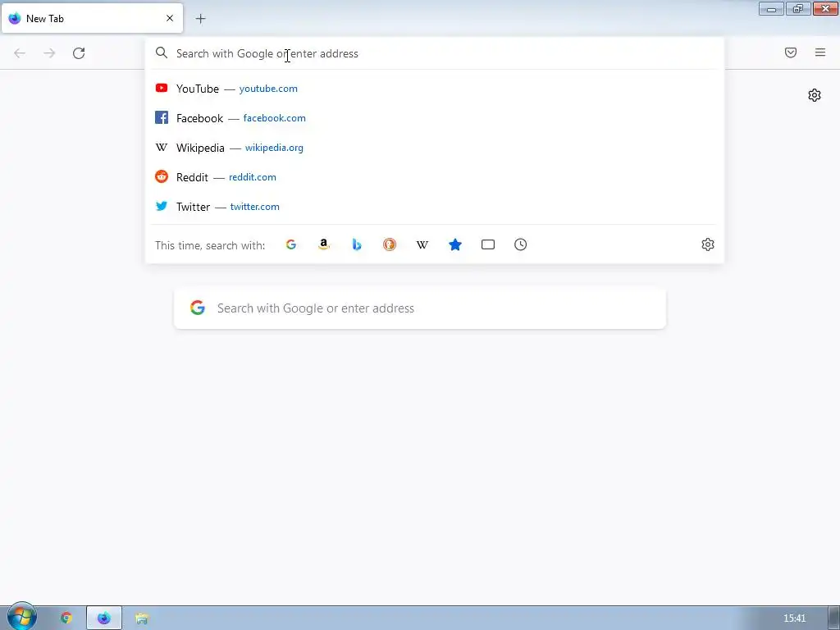Click the youtube.com URL text
This screenshot has width=840, height=630.
268,89
